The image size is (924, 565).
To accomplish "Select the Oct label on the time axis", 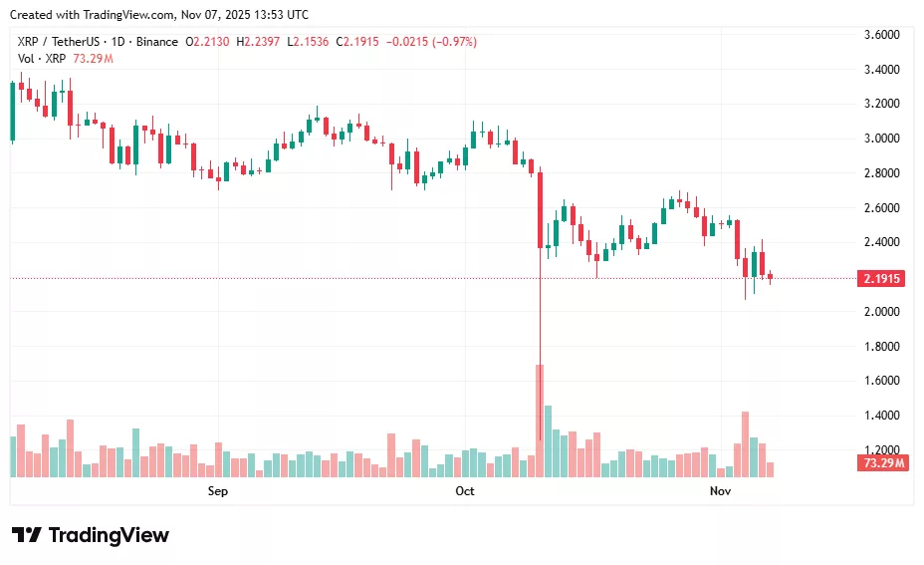I will pos(465,491).
